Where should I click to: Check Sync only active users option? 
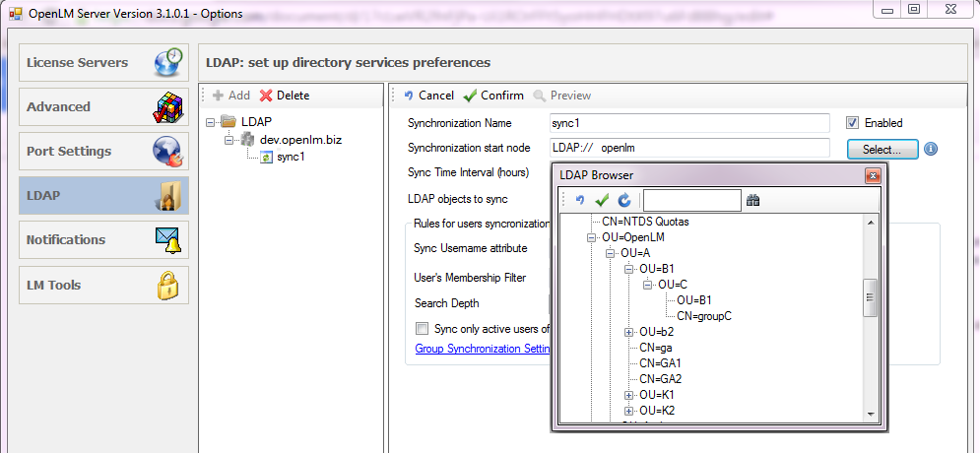click(423, 329)
